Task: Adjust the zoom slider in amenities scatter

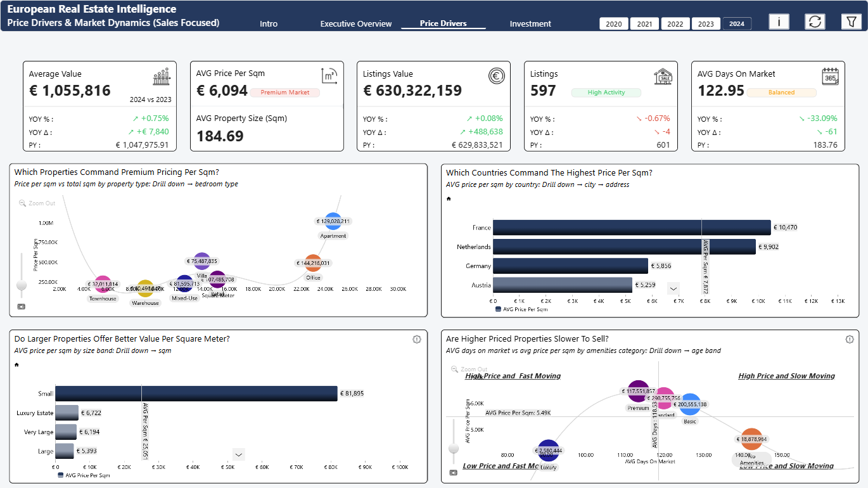Action: [x=453, y=449]
